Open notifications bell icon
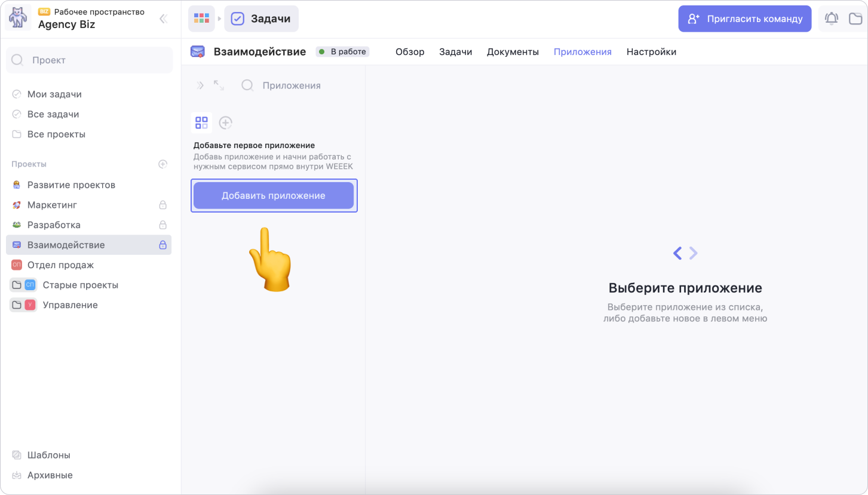Viewport: 868px width, 495px height. tap(831, 19)
